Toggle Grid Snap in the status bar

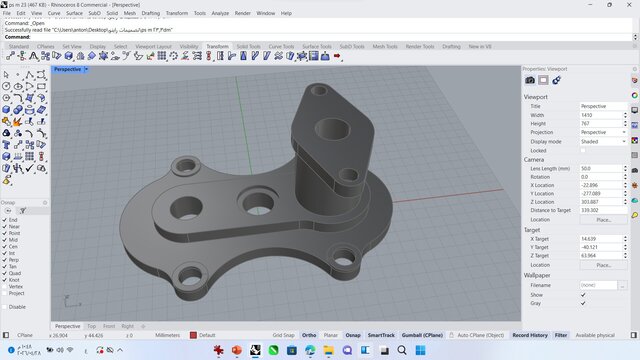click(x=283, y=335)
